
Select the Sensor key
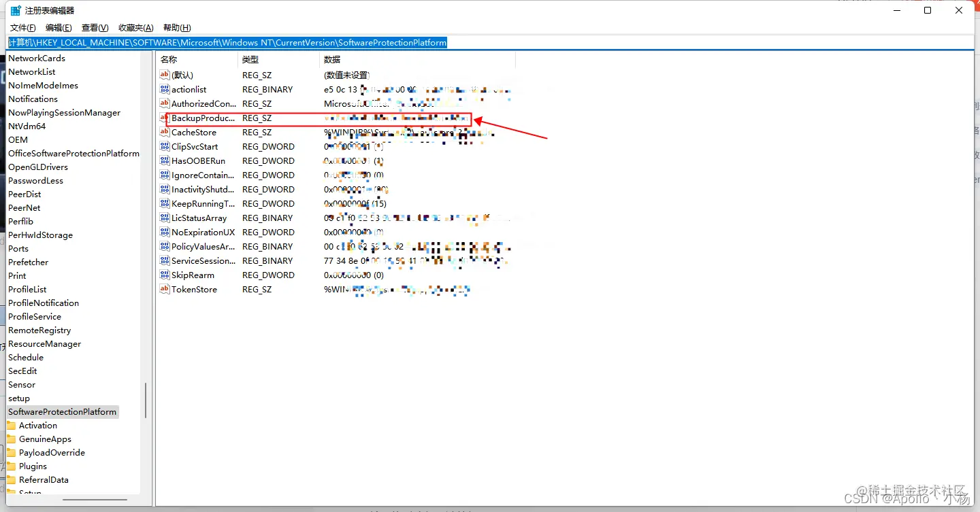click(22, 384)
